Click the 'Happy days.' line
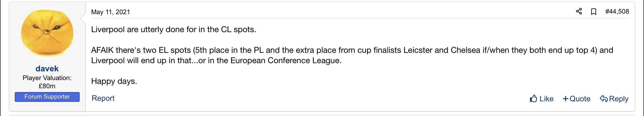The width and height of the screenshot is (644, 116). click(114, 81)
